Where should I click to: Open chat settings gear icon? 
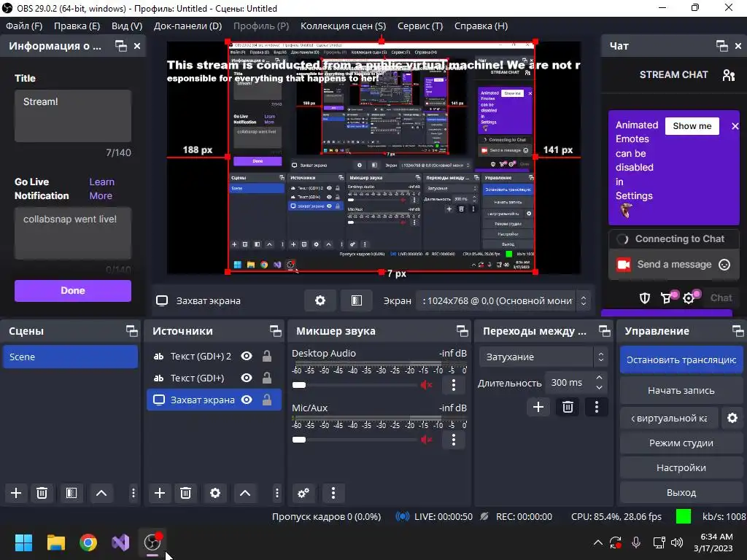point(689,298)
